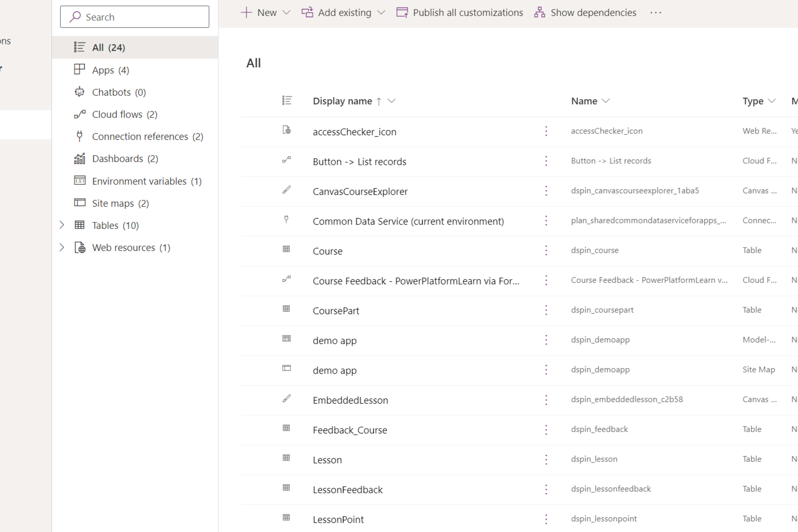Click the pencil icon beside CanvasCourseExplorer
Screen dimensions: 798x532
click(287, 189)
